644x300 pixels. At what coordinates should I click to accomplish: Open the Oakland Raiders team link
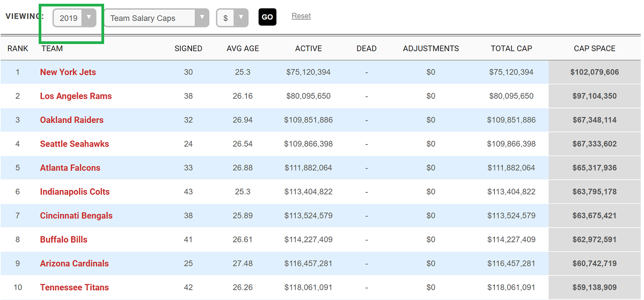[x=72, y=120]
